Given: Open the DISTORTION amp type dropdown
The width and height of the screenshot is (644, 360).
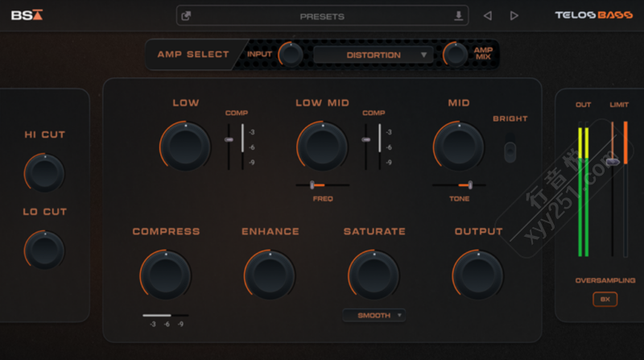Looking at the screenshot, I should [x=373, y=55].
